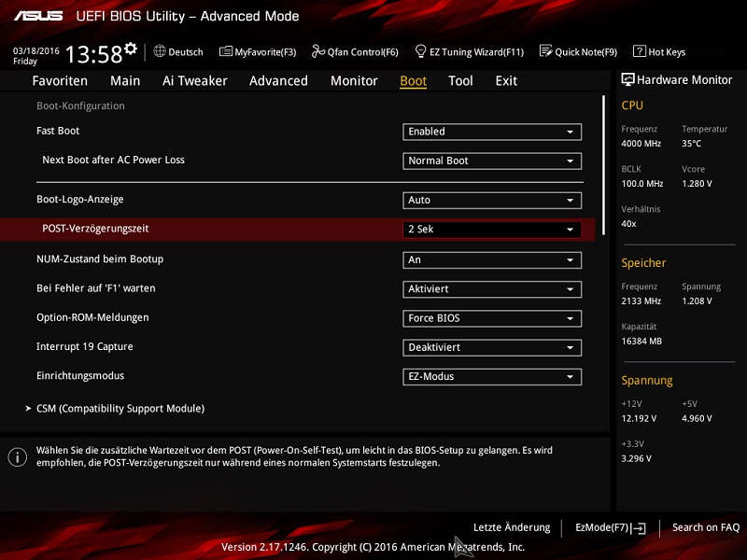
Task: Open the Einrichtungsmodus EZ-Modus dropdown
Action: tap(492, 377)
